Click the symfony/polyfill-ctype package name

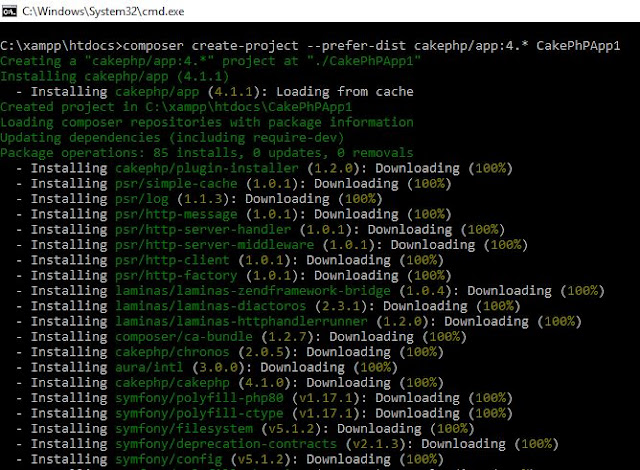pos(199,413)
